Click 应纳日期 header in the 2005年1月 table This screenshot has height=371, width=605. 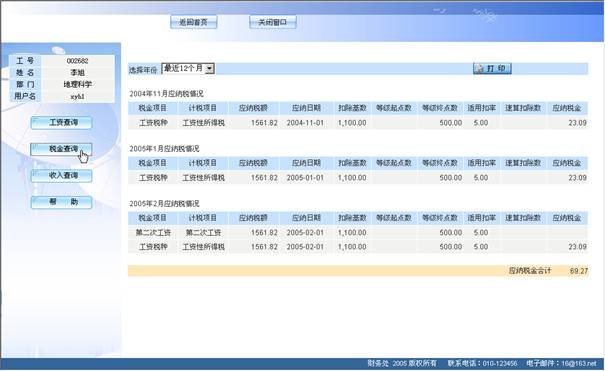tap(306, 163)
